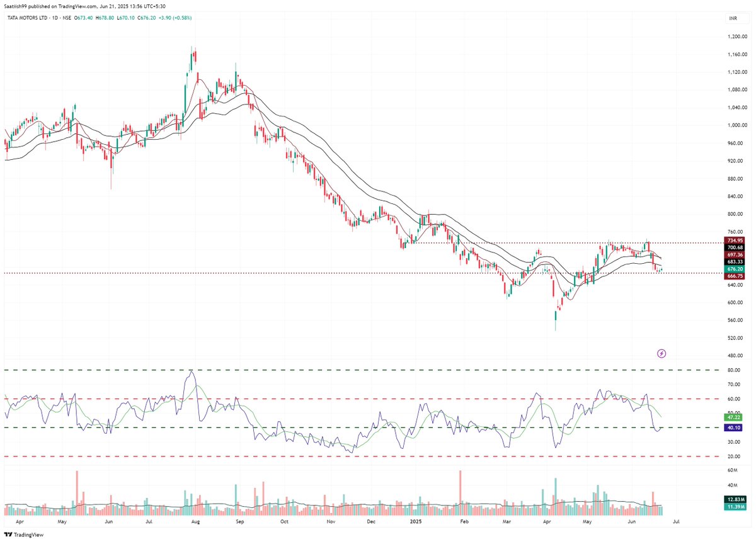Screen dimensions: 756x542
Task: Click the 840.00 price axis label
Action: click(735, 196)
